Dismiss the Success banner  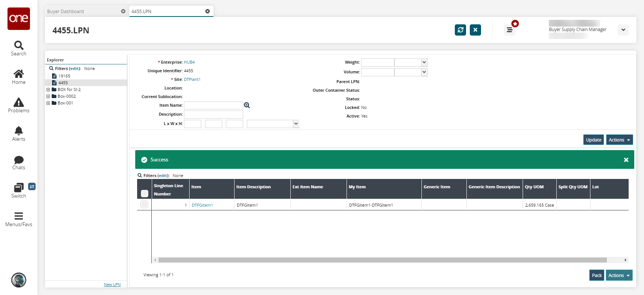[626, 160]
